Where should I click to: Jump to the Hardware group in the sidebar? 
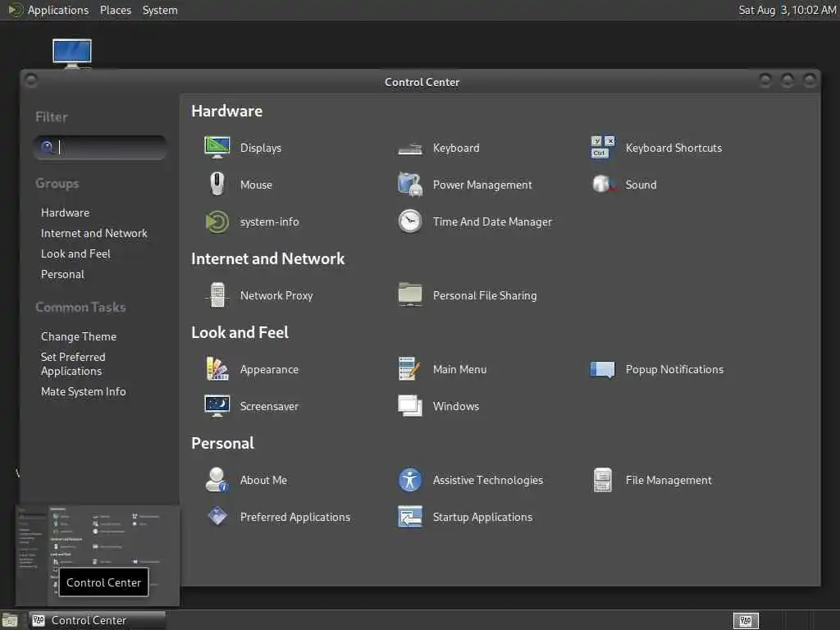click(x=66, y=212)
